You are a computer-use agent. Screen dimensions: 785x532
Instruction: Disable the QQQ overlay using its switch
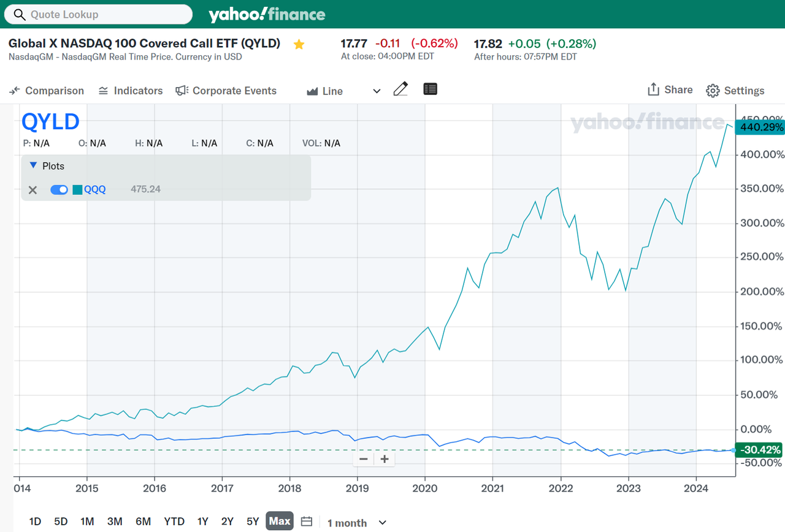tap(59, 190)
